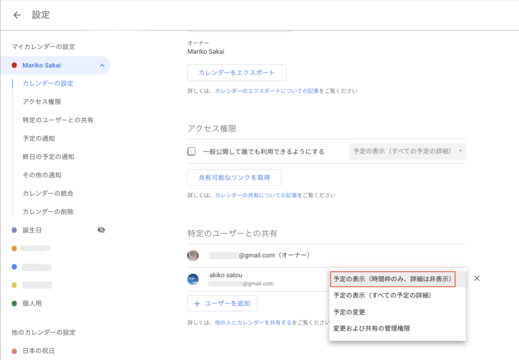Check 一般公開して誰でも利用できるようにする checkbox
This screenshot has height=360, width=519.
pos(192,152)
